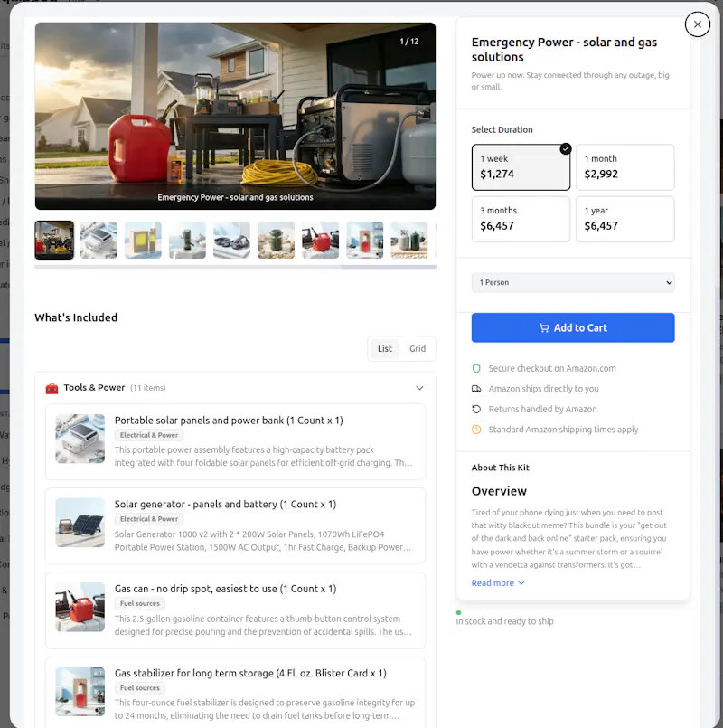
Task: Click the selected checkmark badge on 1 week
Action: (565, 149)
